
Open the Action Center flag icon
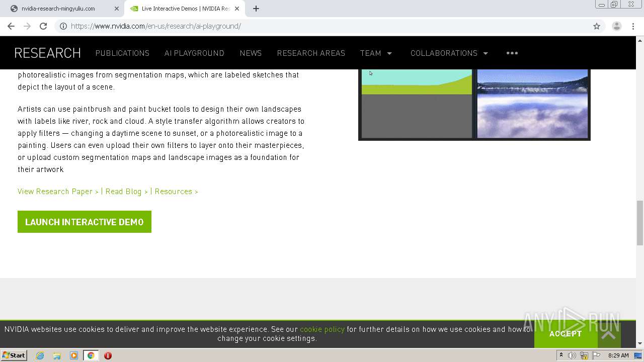click(x=596, y=355)
